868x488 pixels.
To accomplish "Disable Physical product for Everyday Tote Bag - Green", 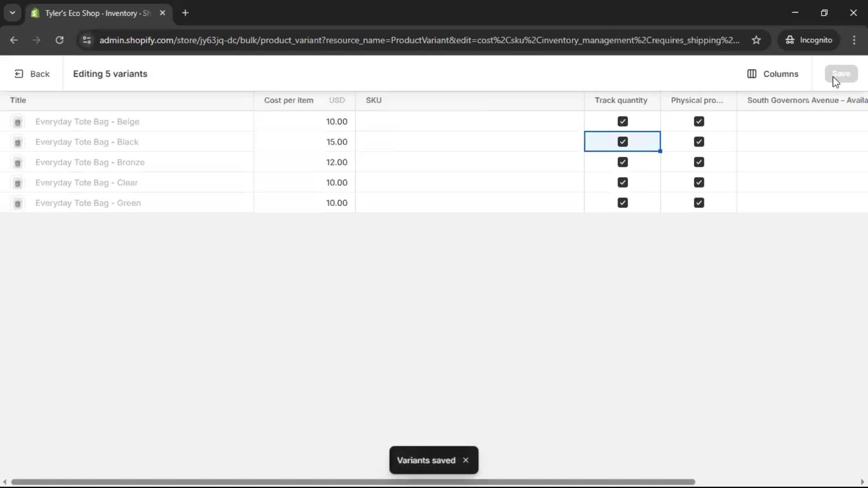I will click(699, 202).
